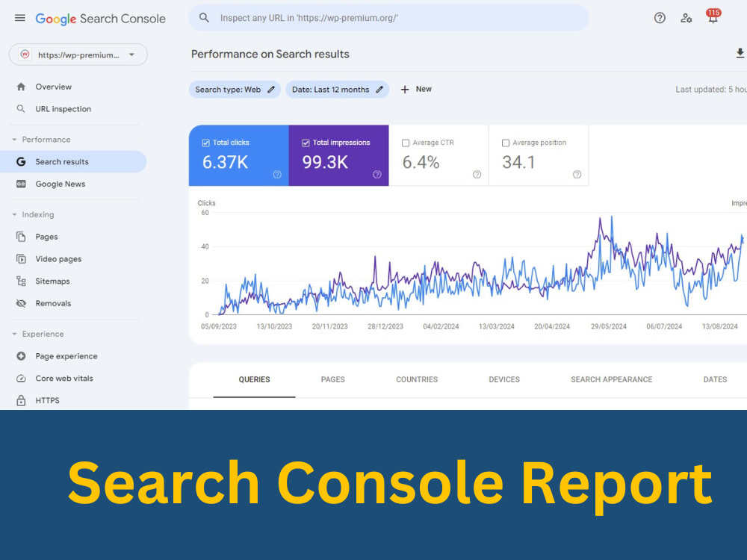Click help icon on Average CTR card

(x=477, y=174)
